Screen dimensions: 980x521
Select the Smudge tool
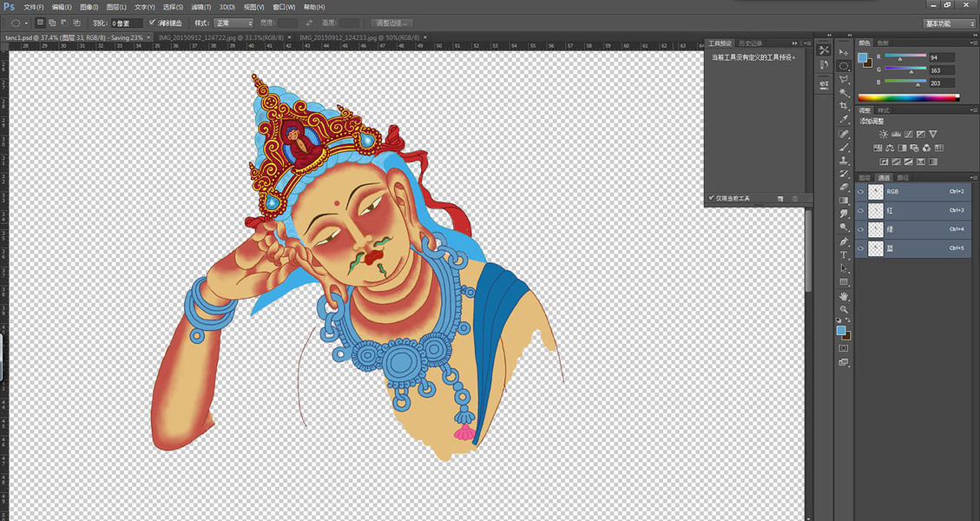(x=844, y=214)
